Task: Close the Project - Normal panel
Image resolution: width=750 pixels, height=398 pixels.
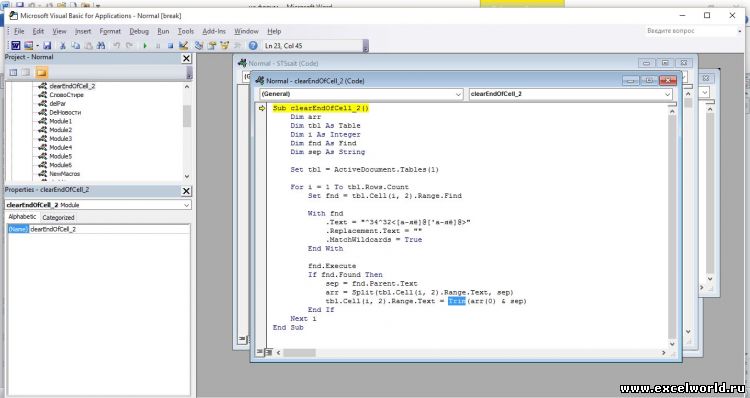Action: [x=187, y=58]
